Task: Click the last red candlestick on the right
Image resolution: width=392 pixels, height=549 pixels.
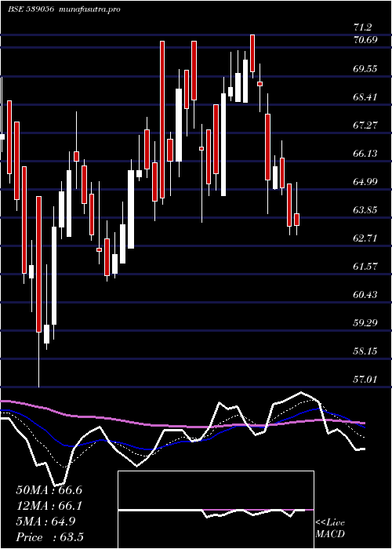Action: (x=297, y=219)
